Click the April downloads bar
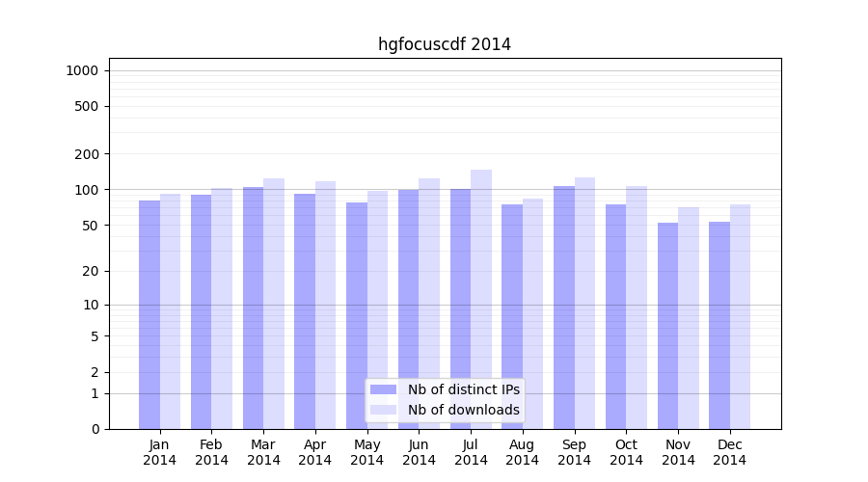 [326, 305]
